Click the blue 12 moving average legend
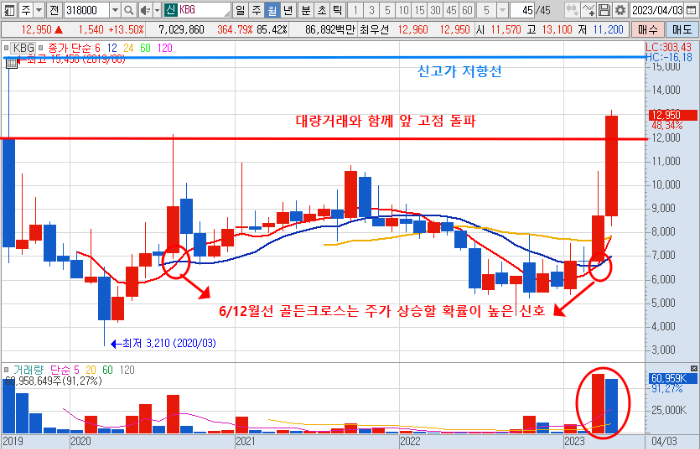700x449 pixels. pos(112,48)
